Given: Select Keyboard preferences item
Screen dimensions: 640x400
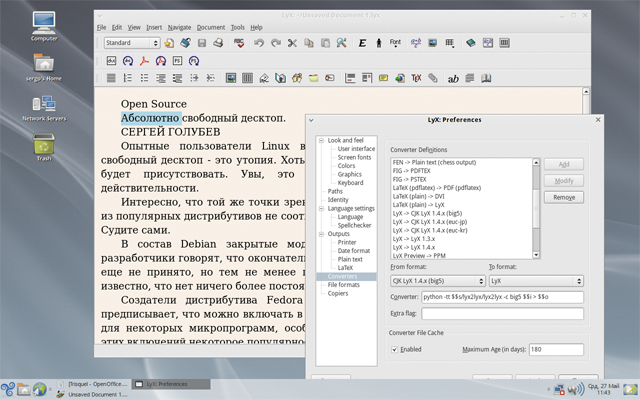Looking at the screenshot, I should point(350,183).
